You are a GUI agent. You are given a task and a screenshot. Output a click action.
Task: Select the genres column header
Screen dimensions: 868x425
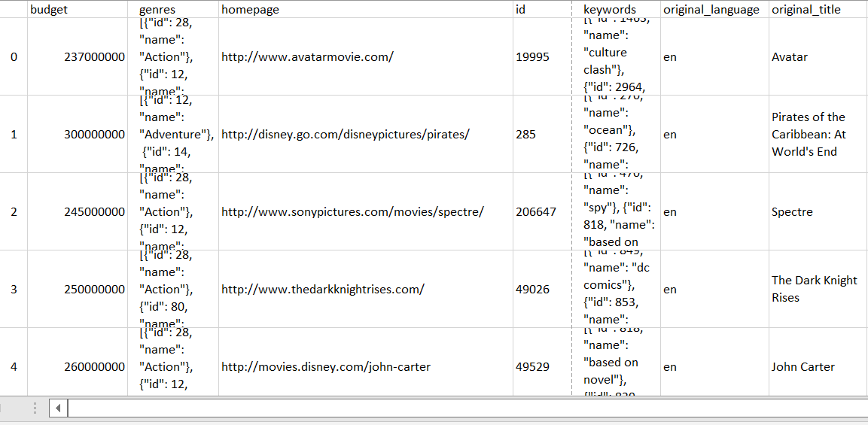coord(157,10)
